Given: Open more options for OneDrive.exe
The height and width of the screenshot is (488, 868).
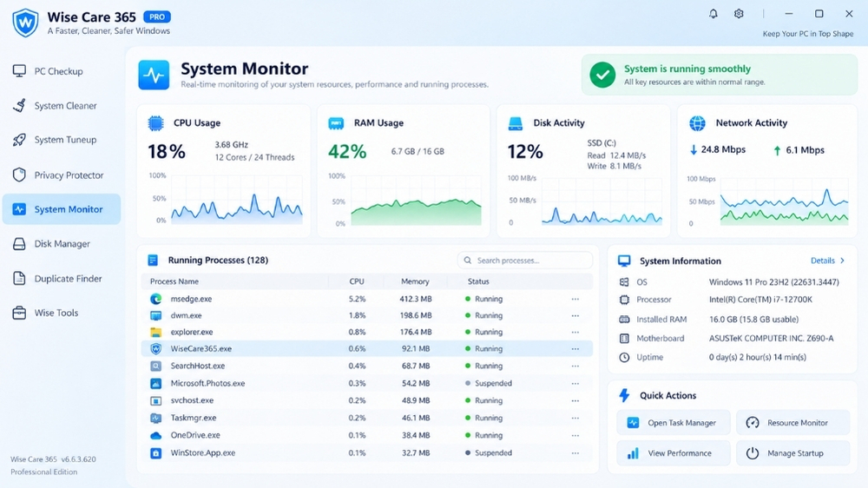Looking at the screenshot, I should (x=575, y=435).
